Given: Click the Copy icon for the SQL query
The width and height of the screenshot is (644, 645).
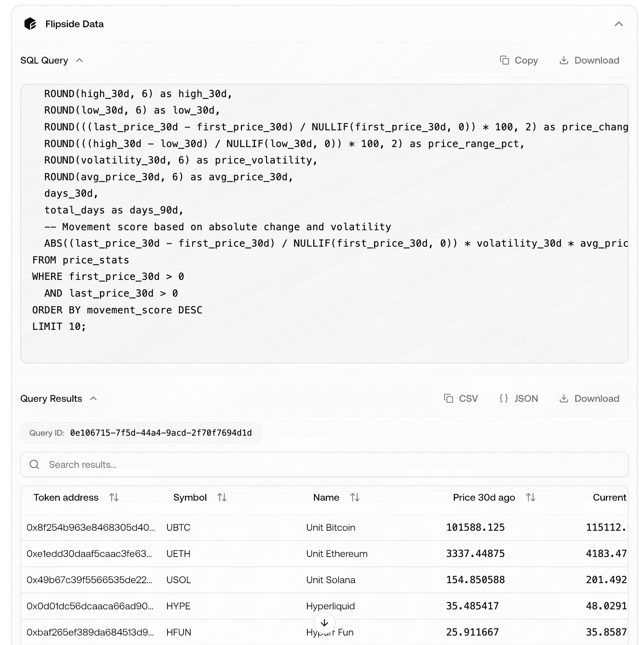Looking at the screenshot, I should [505, 60].
